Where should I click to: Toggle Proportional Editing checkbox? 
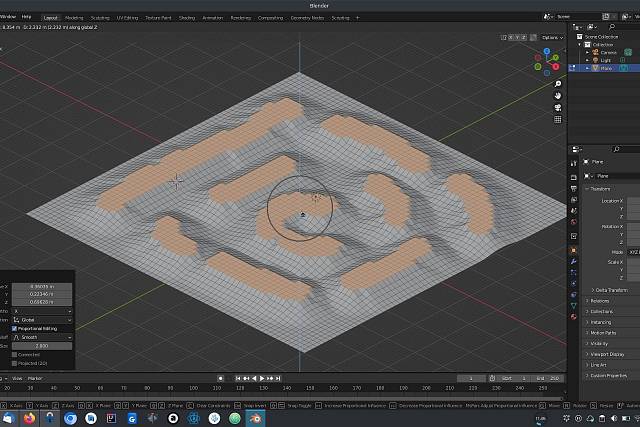[x=16, y=328]
